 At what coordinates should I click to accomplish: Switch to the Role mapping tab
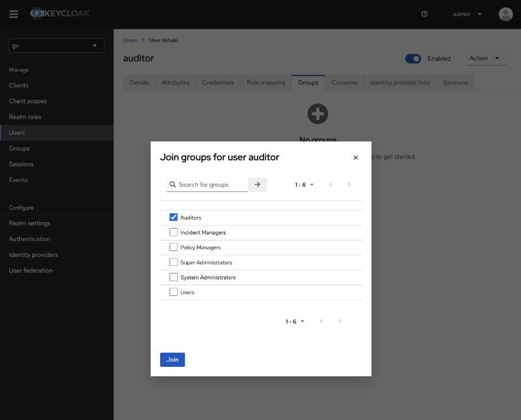(266, 83)
